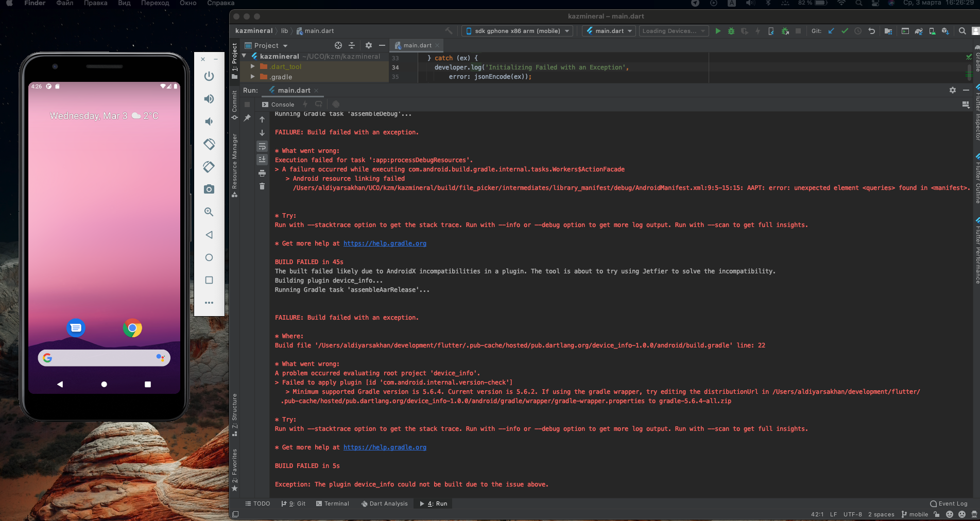This screenshot has width=980, height=521.
Task: Collapse the kazmineral root tree node
Action: tap(245, 56)
